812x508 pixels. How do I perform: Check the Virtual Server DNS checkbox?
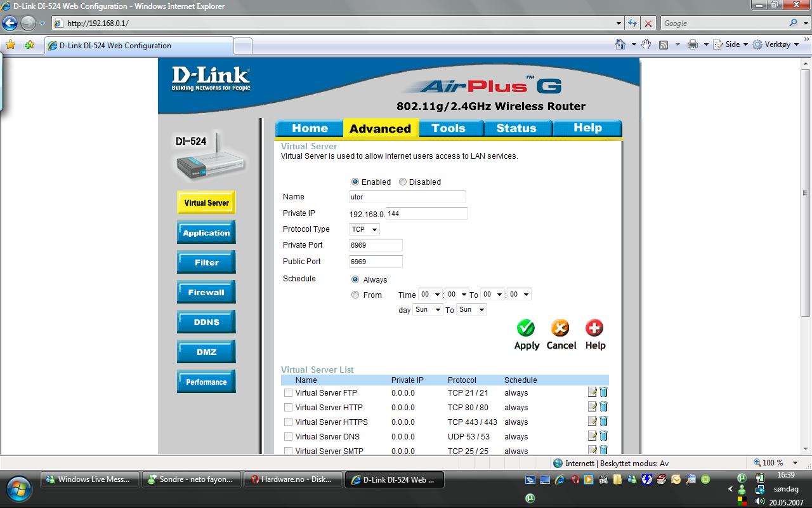pos(289,436)
